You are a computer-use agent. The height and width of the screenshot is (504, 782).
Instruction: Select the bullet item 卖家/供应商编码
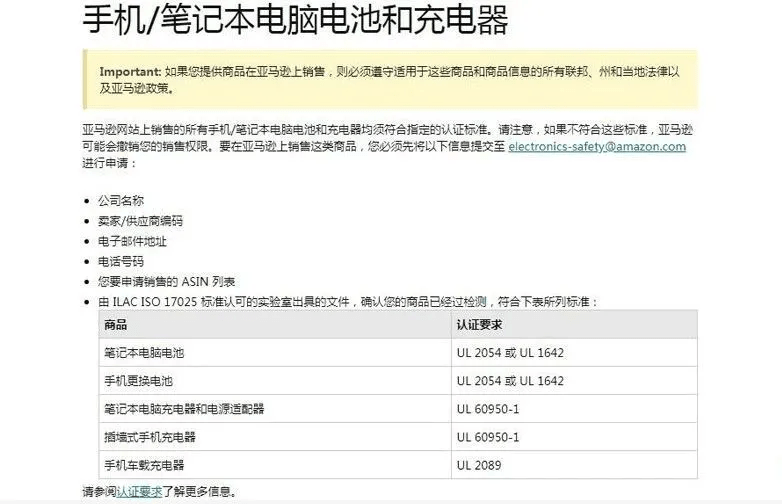[140, 221]
